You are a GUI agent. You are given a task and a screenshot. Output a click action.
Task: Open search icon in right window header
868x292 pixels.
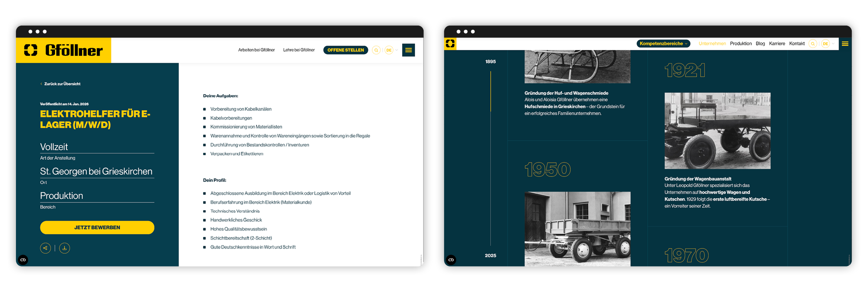813,44
